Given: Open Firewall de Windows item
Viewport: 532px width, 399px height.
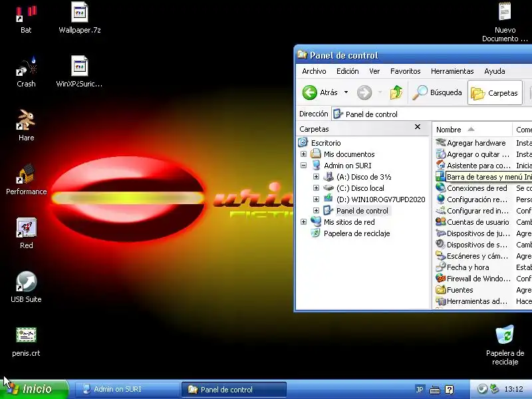Looking at the screenshot, I should [x=473, y=279].
